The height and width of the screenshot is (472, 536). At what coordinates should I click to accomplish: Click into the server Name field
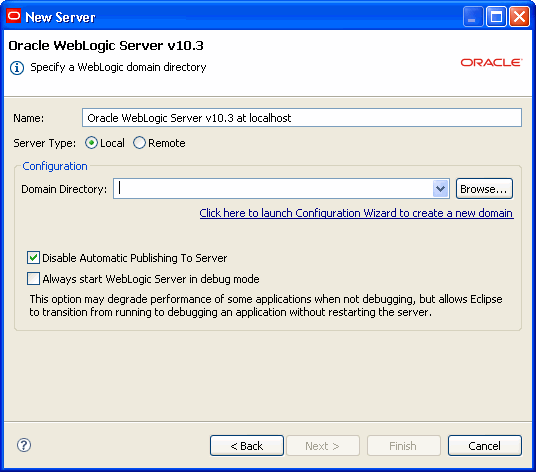click(302, 118)
